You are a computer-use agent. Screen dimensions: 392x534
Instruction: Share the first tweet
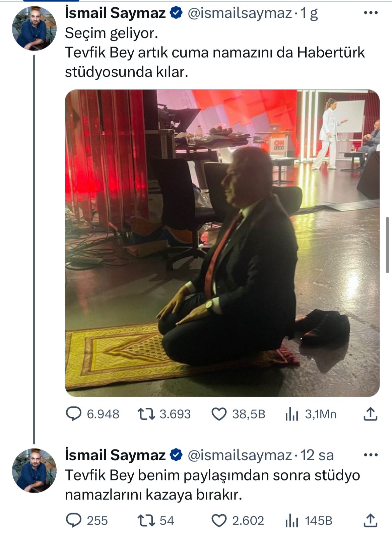370,414
